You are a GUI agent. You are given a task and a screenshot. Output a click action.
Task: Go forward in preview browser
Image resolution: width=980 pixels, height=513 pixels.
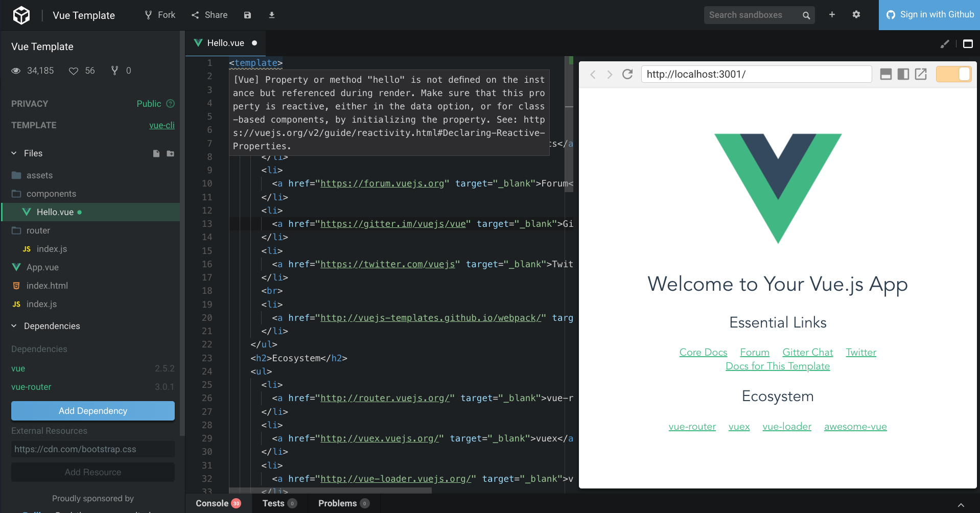(610, 75)
